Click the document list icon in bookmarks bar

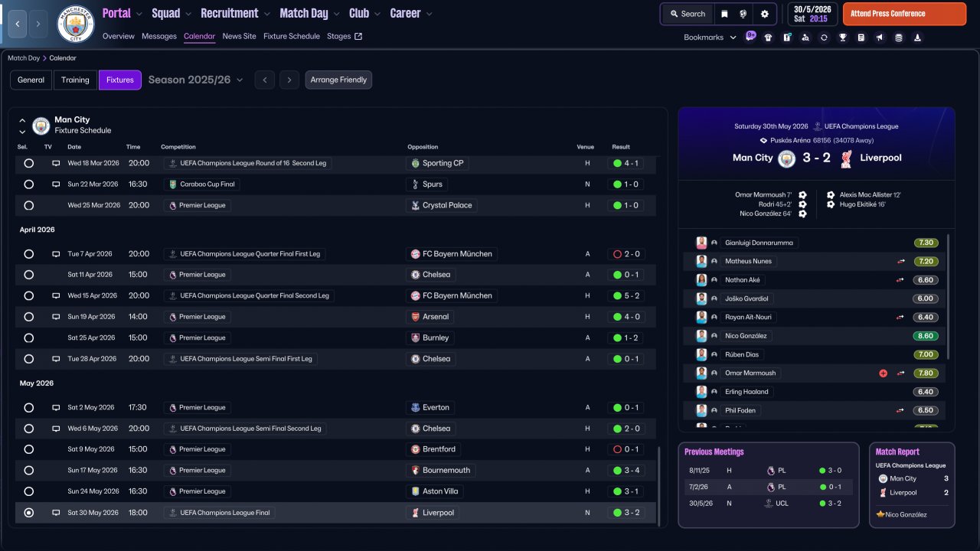[x=861, y=37]
